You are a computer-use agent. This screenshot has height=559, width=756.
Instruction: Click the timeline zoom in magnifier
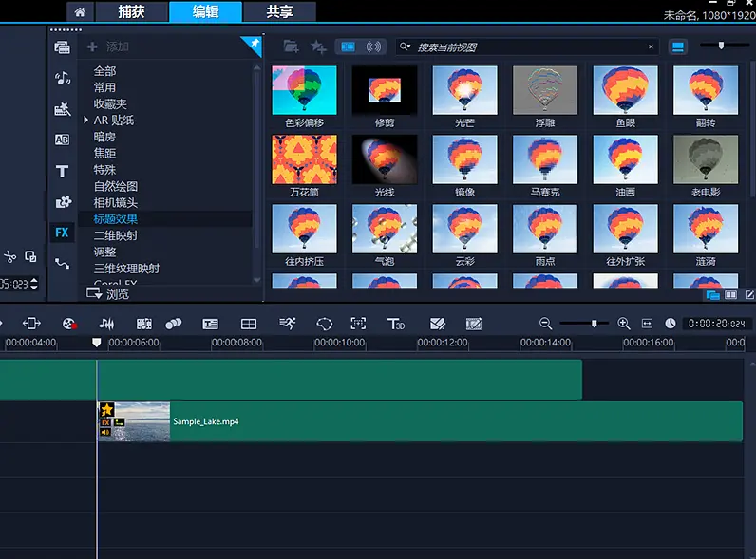click(624, 324)
